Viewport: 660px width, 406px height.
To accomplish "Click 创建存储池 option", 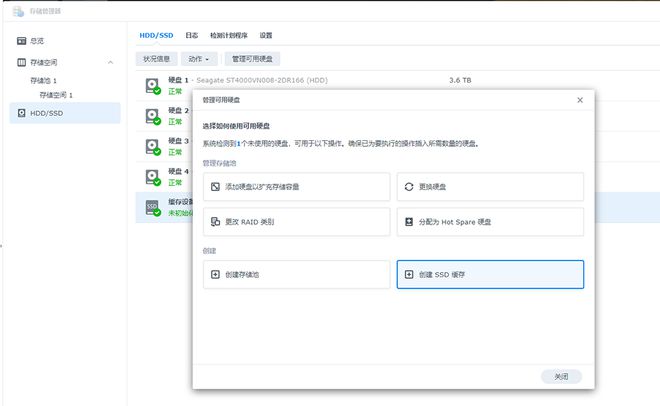I will (x=296, y=274).
